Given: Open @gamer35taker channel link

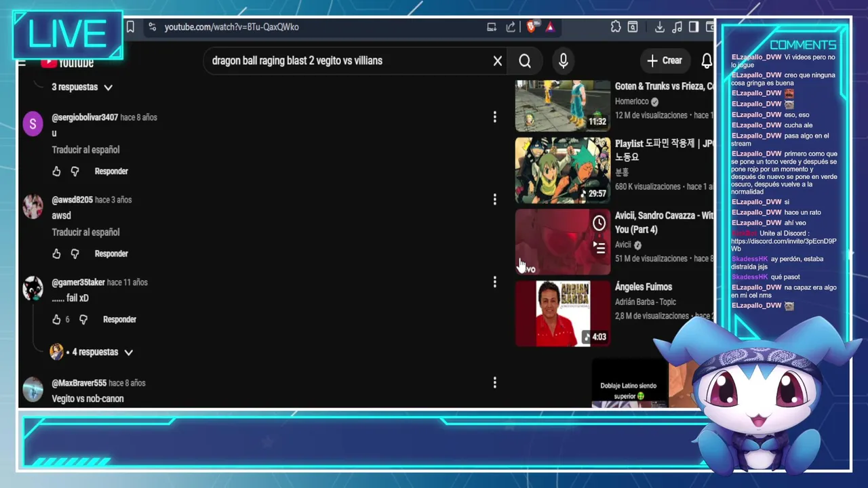Looking at the screenshot, I should 78,283.
